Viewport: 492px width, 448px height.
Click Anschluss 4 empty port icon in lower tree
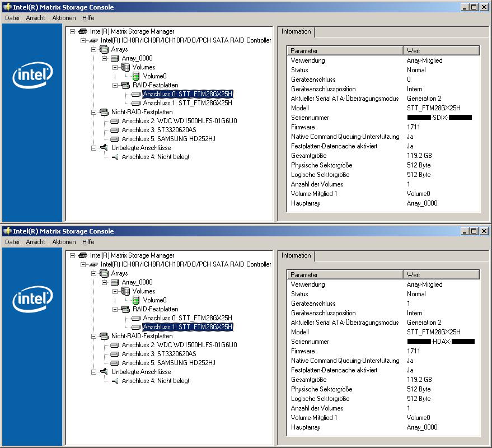pyautogui.click(x=115, y=381)
